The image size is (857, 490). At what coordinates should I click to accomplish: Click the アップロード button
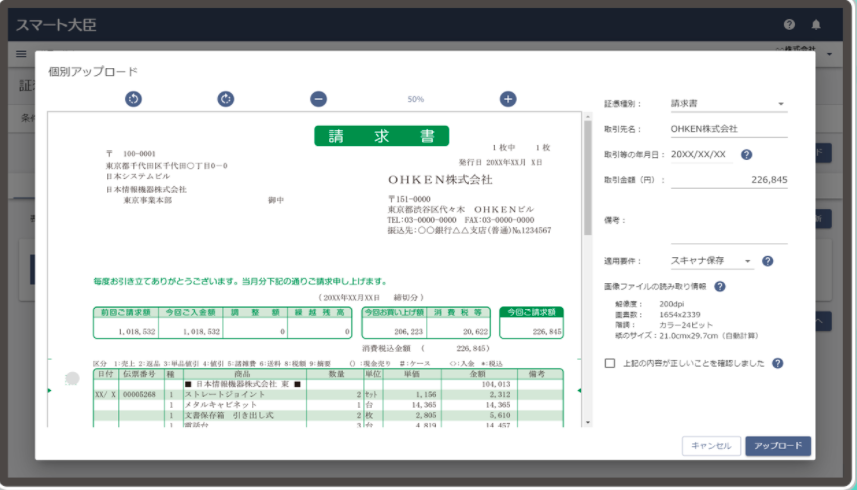click(x=778, y=446)
